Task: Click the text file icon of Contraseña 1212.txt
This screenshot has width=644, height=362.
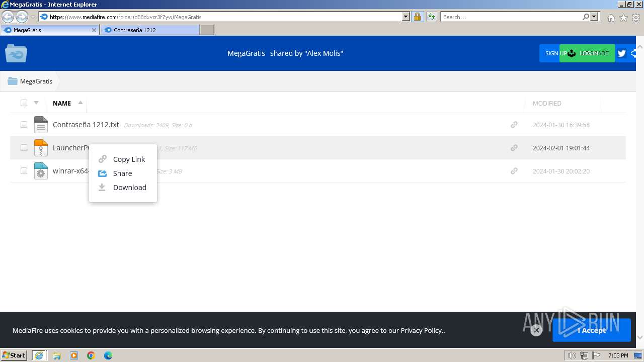Action: [41, 125]
